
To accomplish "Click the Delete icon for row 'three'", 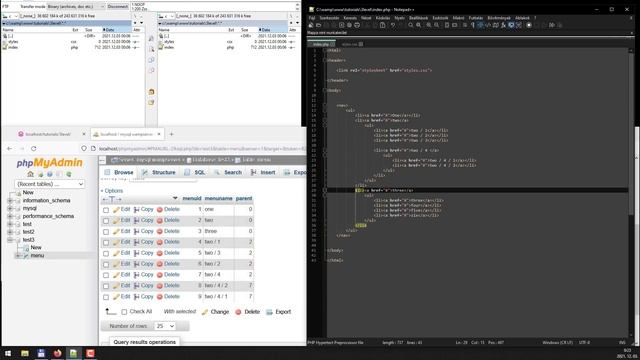I will coord(160,231).
